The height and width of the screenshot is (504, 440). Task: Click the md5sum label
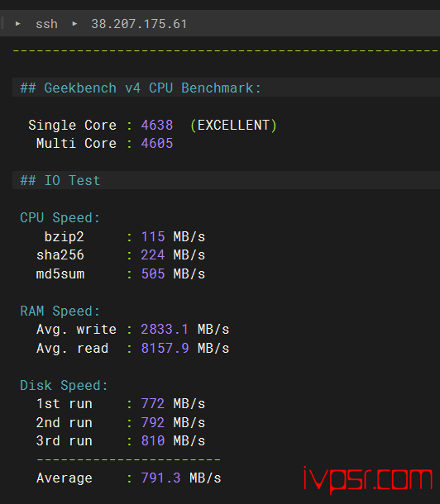[x=60, y=274]
